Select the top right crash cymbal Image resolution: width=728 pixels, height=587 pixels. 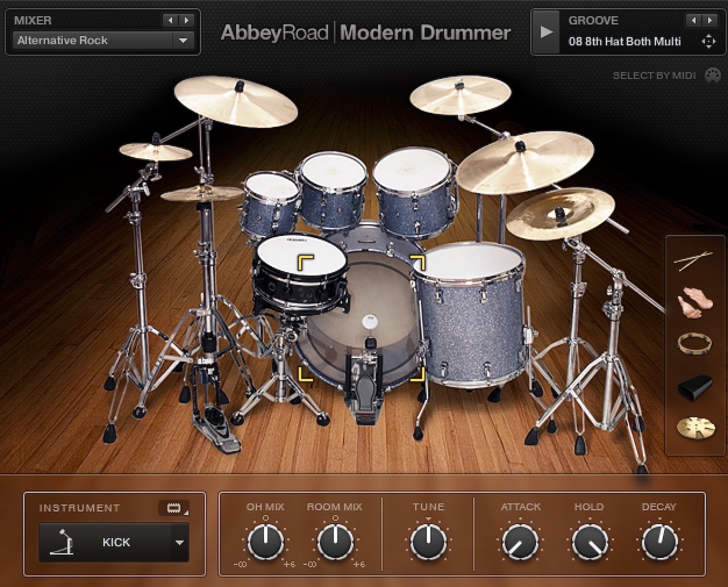click(460, 94)
